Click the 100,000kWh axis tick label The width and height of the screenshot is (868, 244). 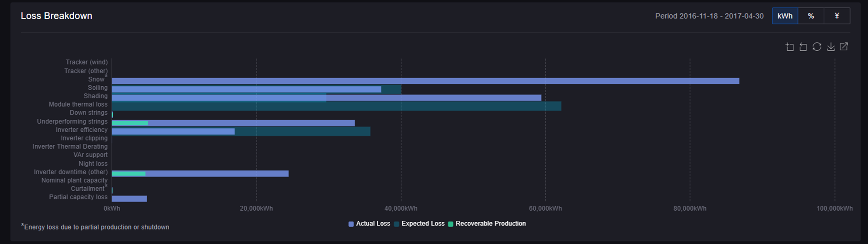click(x=835, y=208)
